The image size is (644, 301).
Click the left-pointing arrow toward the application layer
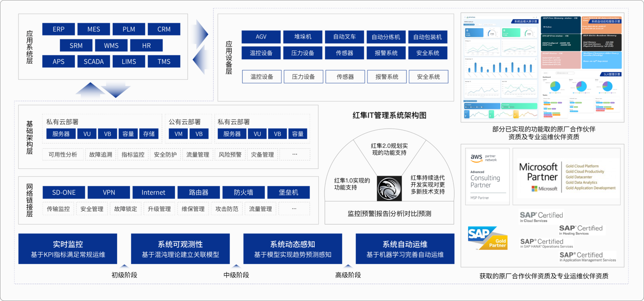[x=200, y=61]
